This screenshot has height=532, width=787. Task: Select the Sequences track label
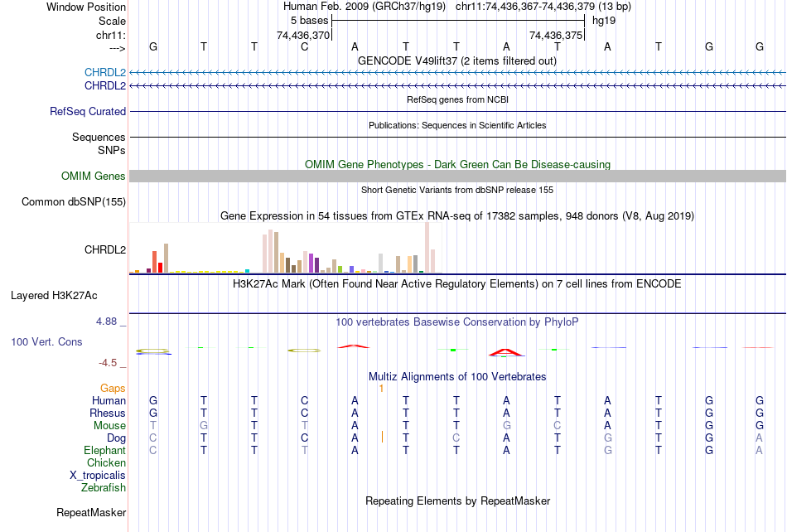pyautogui.click(x=99, y=137)
